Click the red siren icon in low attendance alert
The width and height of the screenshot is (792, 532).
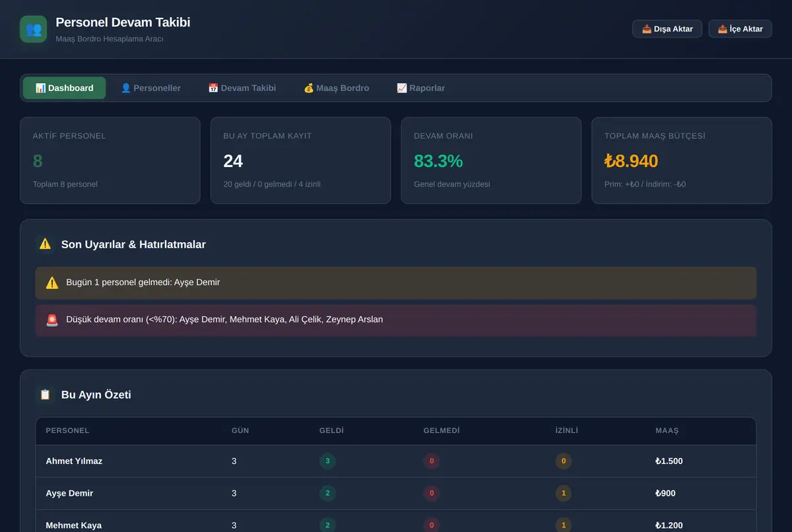[52, 320]
